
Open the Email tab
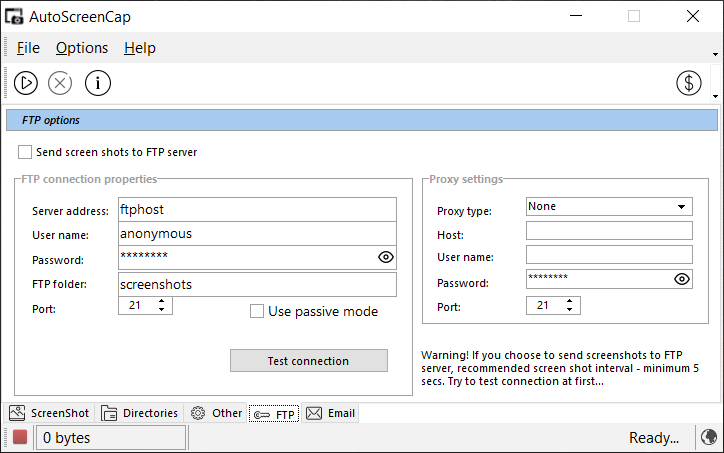[331, 413]
